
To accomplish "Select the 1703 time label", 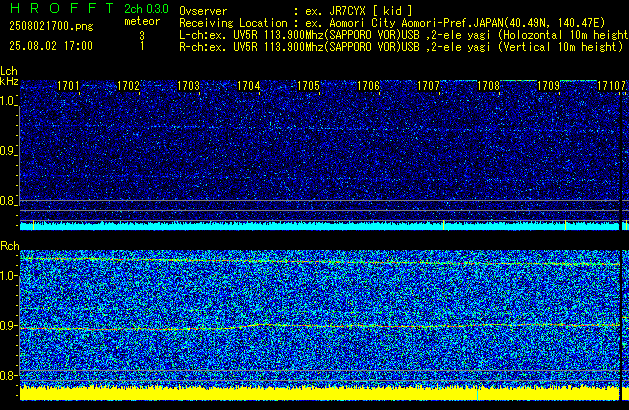I will pyautogui.click(x=188, y=86).
